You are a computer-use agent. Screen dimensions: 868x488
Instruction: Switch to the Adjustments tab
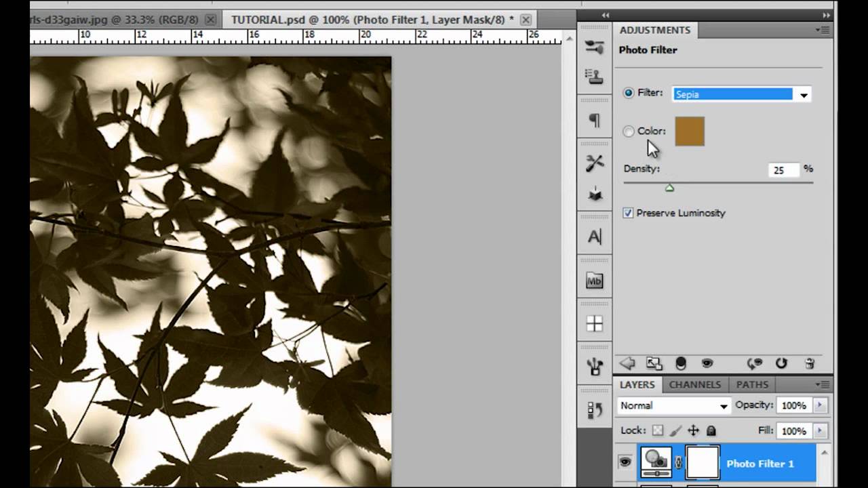655,30
